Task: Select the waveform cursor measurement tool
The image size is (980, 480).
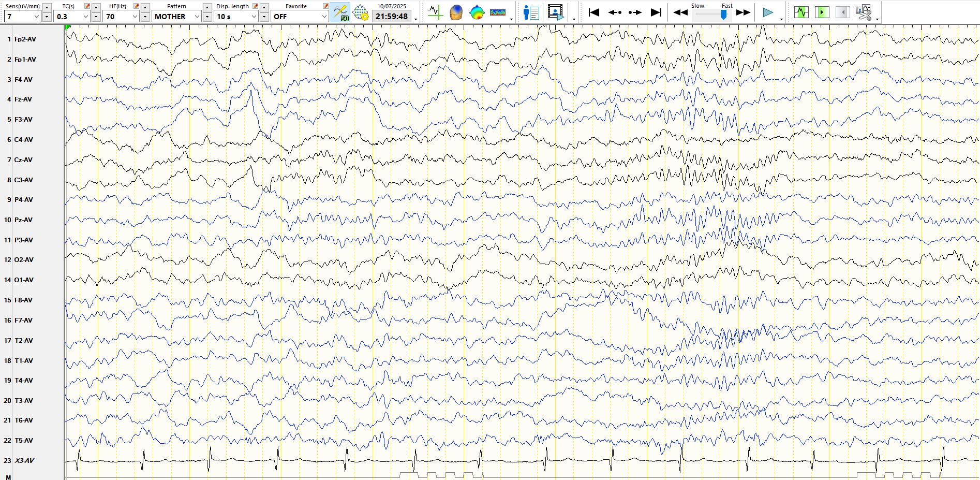Action: point(435,12)
